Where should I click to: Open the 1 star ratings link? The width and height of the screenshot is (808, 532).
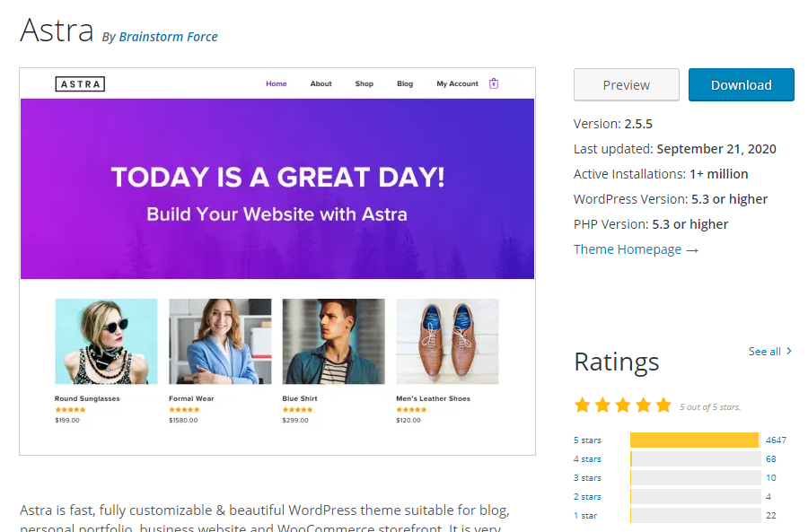585,516
